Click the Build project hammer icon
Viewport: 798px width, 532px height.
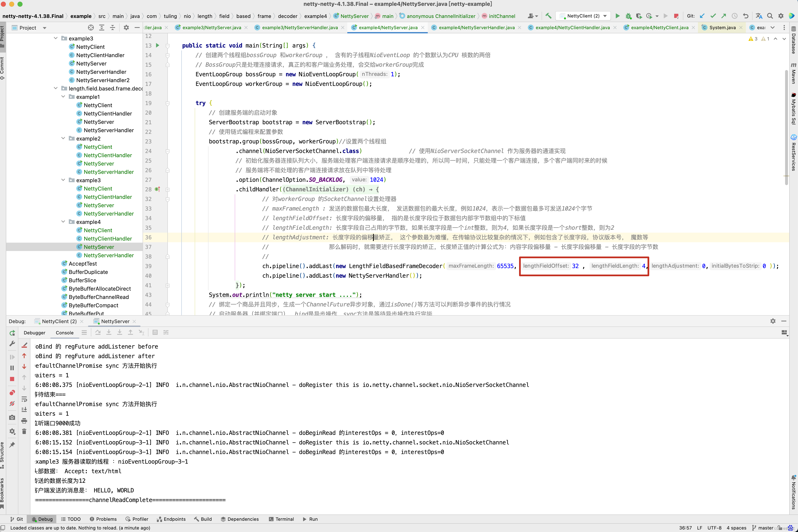tap(548, 16)
